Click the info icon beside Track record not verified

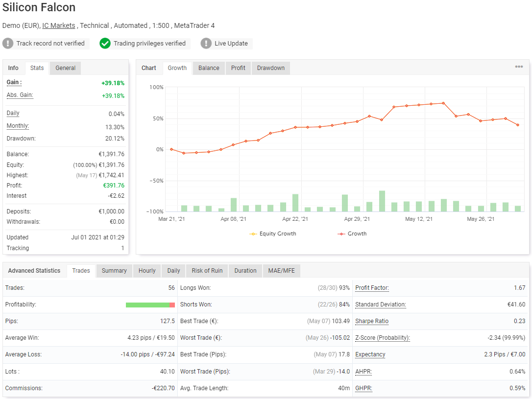(8, 43)
